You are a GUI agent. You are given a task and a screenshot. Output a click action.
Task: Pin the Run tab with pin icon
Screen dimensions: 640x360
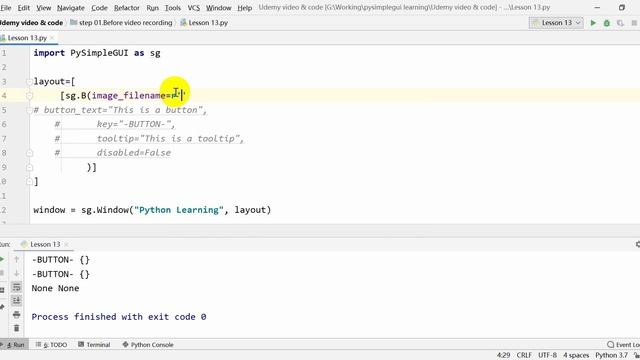tap(2, 307)
